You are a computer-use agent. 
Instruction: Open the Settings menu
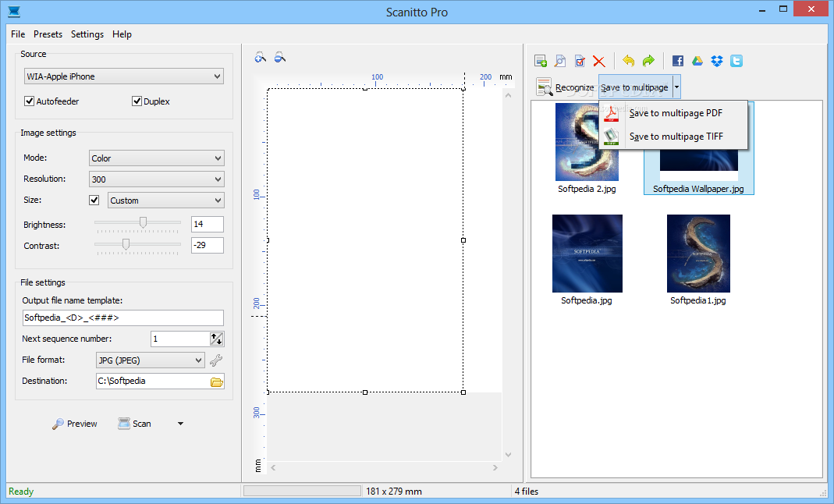point(87,34)
